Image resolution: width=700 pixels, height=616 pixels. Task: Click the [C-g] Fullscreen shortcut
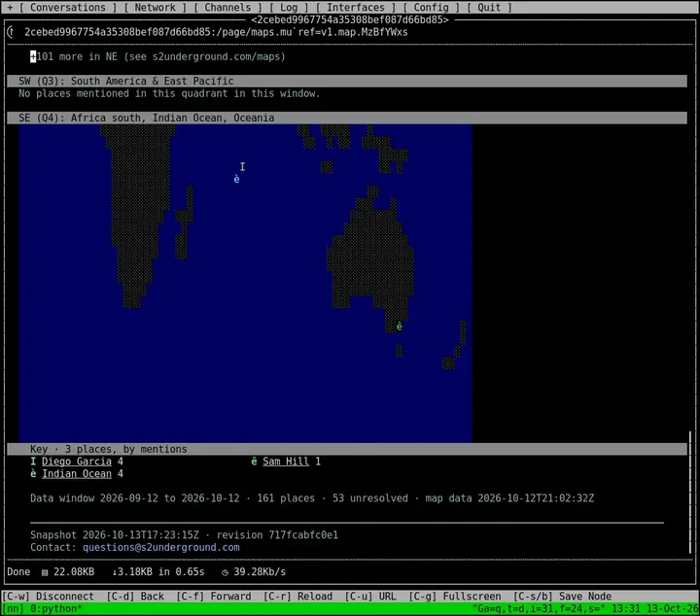pyautogui.click(x=454, y=597)
